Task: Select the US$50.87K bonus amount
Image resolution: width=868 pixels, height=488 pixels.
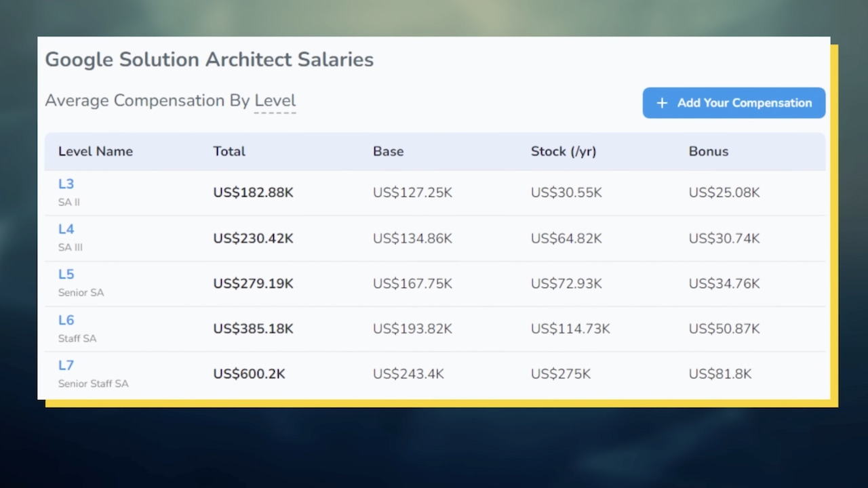Action: 724,329
